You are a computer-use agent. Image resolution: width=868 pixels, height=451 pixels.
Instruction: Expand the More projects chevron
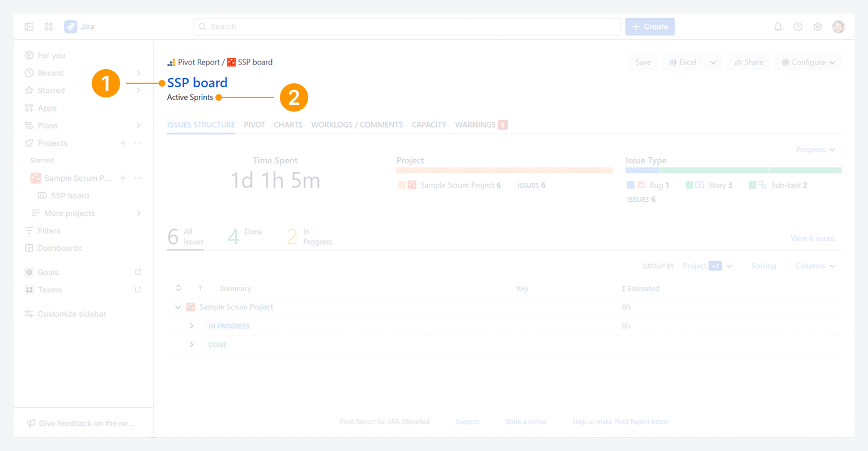pyautogui.click(x=139, y=213)
